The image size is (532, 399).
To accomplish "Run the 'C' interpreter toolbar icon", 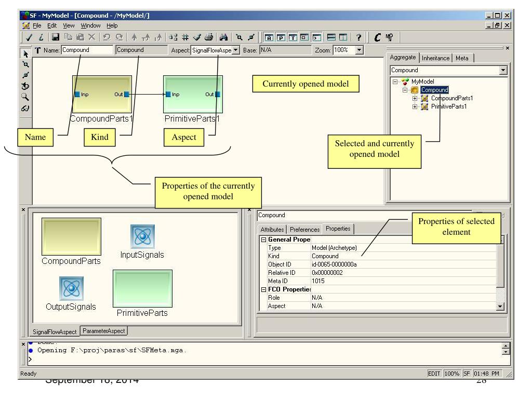I will click(x=377, y=37).
